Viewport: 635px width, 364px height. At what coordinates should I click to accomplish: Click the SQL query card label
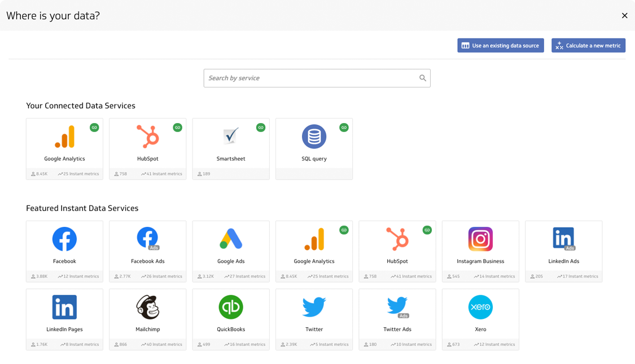314,159
